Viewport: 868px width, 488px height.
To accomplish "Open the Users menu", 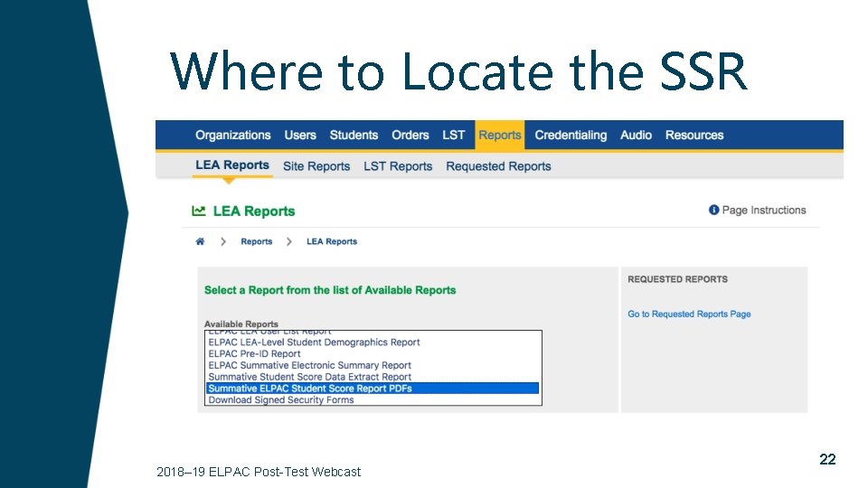I will pos(300,135).
